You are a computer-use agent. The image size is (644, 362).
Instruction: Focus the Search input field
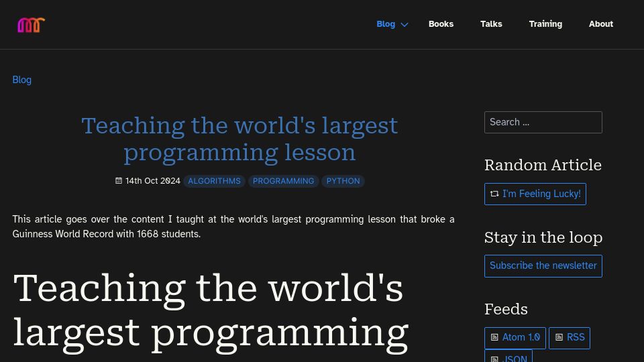[543, 122]
